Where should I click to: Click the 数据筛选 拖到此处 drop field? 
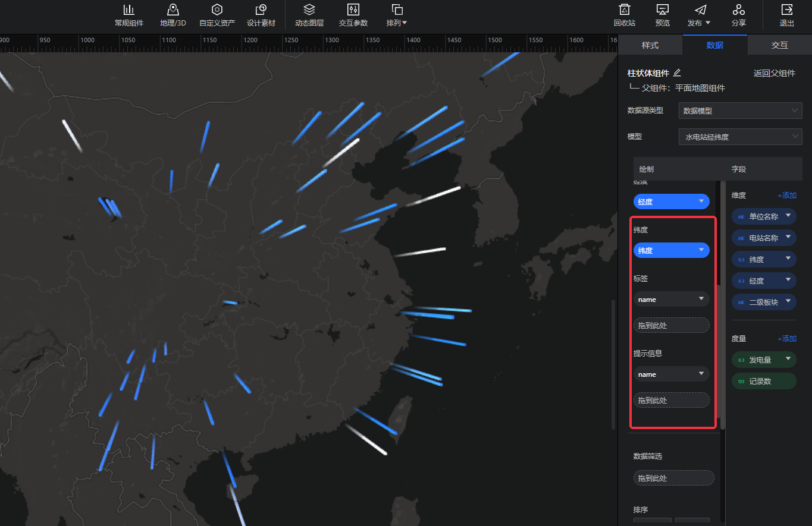coord(673,478)
